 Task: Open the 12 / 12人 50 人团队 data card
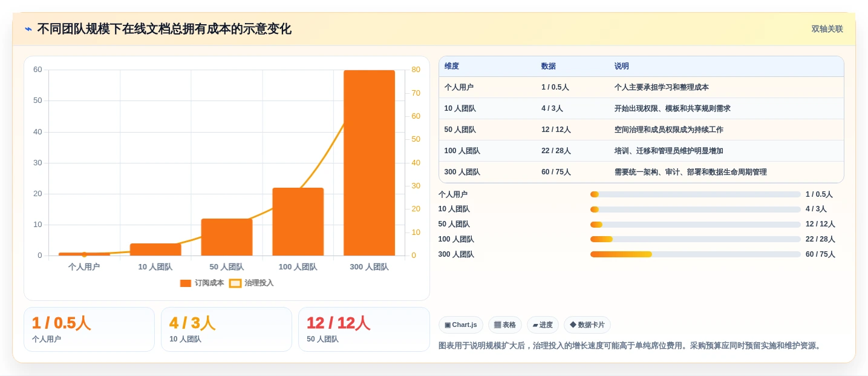364,329
